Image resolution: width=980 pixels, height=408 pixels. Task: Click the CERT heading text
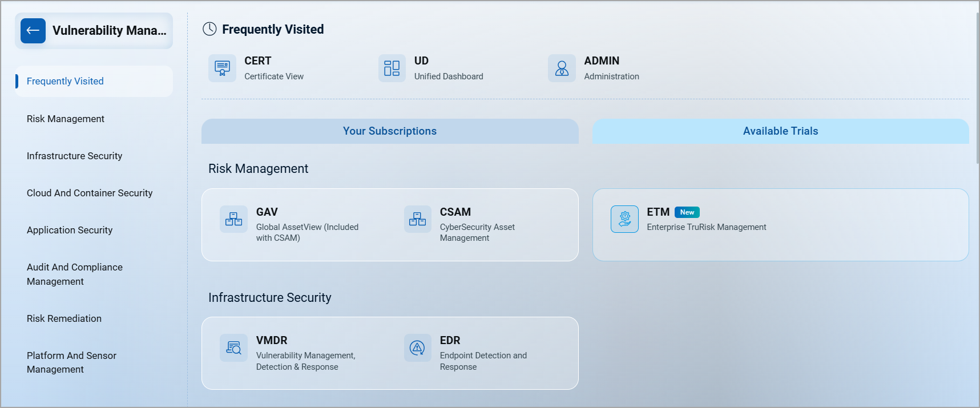[258, 61]
